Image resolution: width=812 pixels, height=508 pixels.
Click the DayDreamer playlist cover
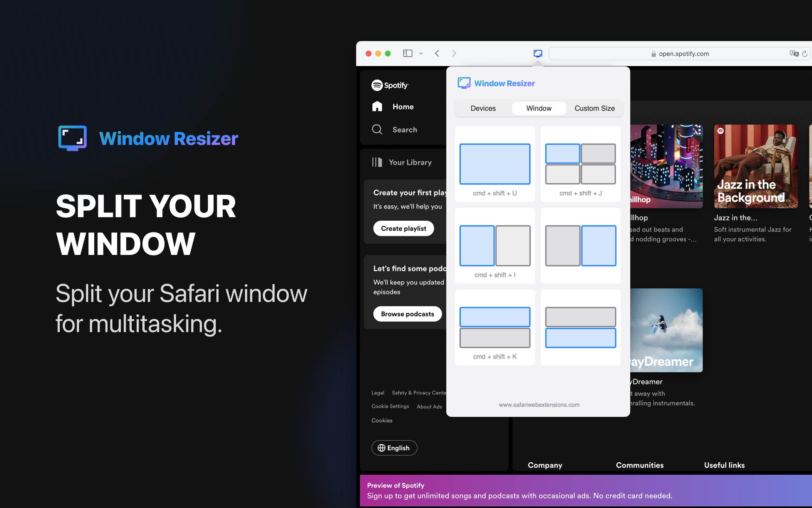pyautogui.click(x=666, y=330)
